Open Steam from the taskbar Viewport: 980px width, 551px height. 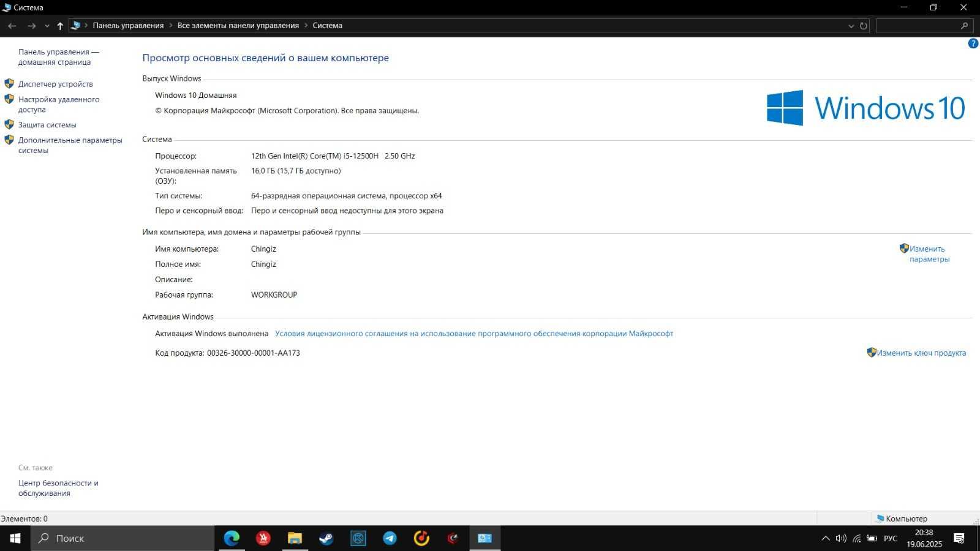tap(326, 538)
